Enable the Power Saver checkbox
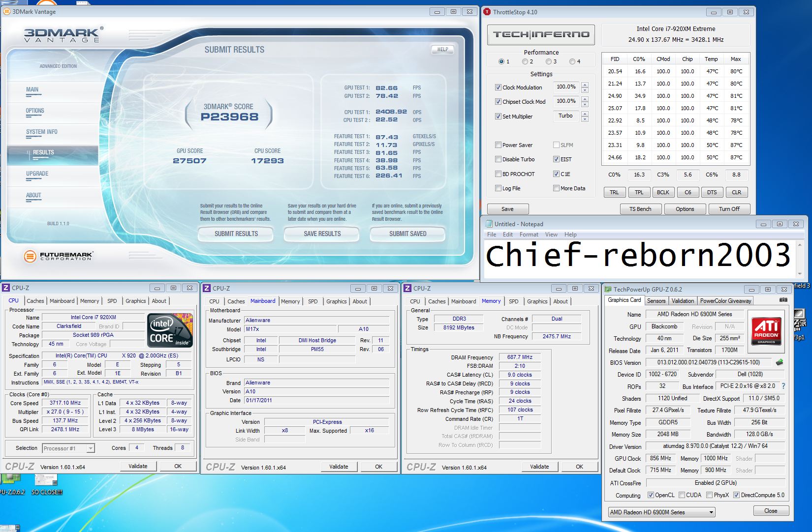 [x=498, y=145]
